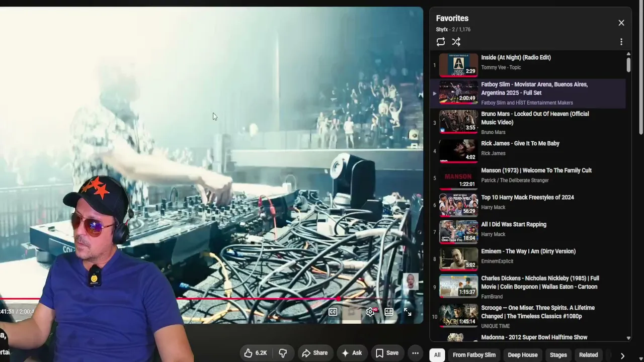Click the Share button
Screen dimensions: 644x362
314,353
